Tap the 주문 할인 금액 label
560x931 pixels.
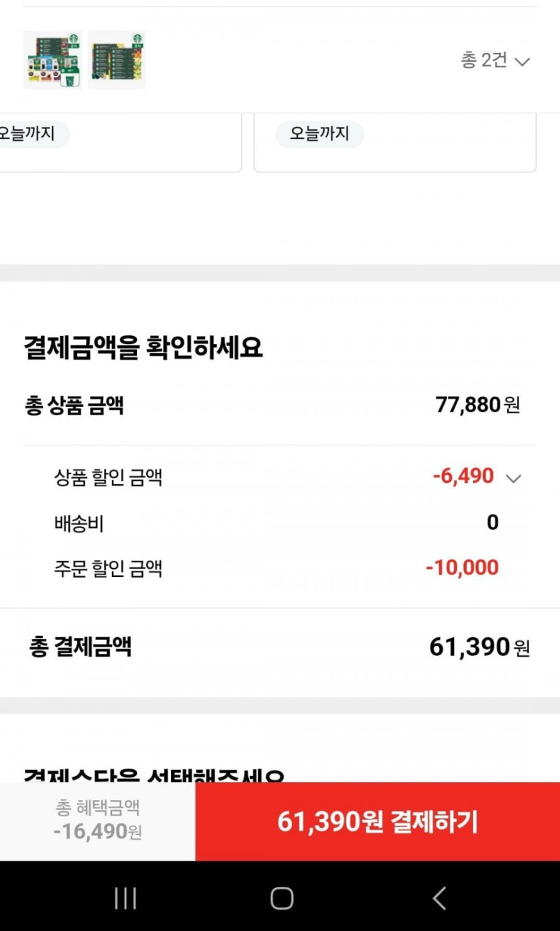click(x=108, y=569)
